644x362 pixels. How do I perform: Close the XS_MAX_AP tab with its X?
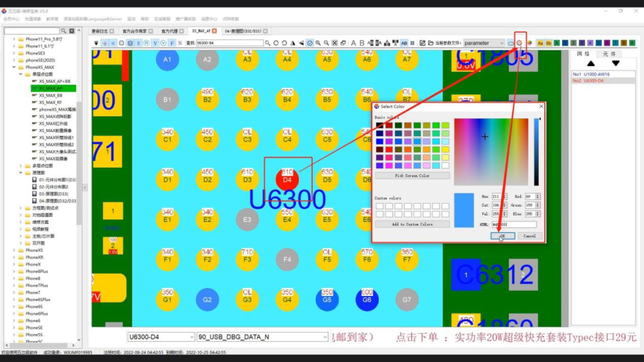tap(214, 31)
